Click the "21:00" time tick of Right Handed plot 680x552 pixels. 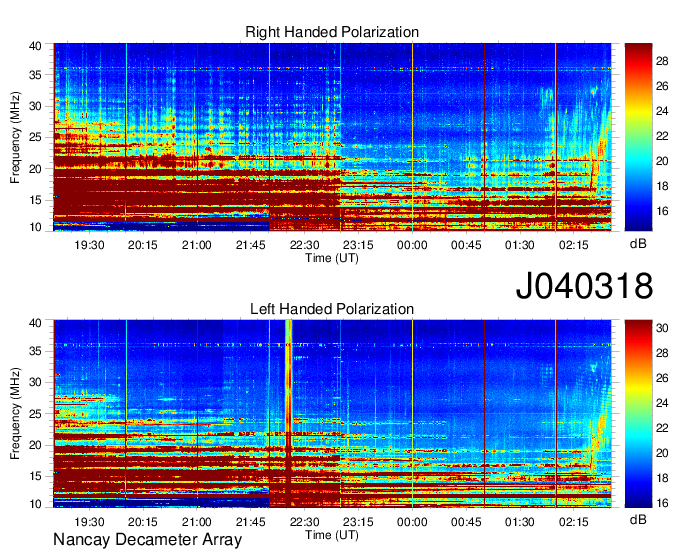(197, 245)
